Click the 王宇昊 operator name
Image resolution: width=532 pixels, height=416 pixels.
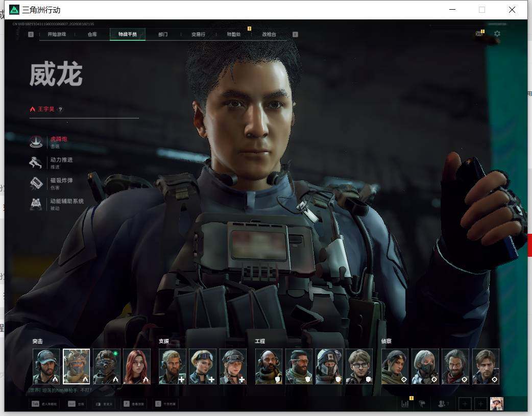pyautogui.click(x=46, y=109)
